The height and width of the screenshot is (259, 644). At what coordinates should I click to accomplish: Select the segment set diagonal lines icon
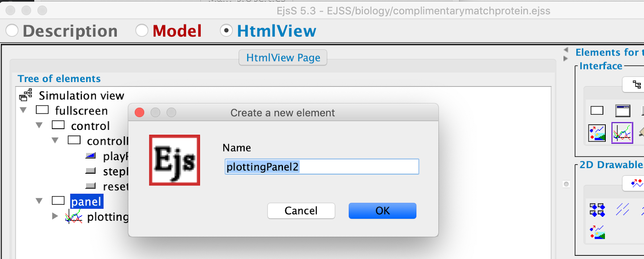tap(622, 209)
